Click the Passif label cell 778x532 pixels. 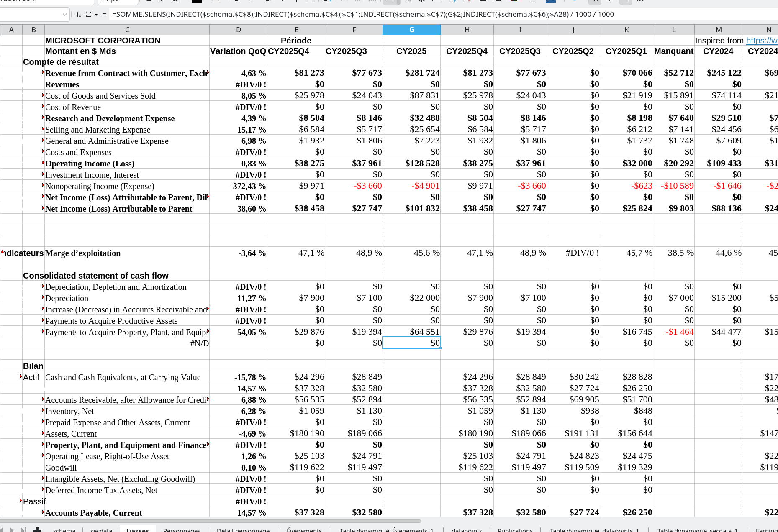[34, 501]
